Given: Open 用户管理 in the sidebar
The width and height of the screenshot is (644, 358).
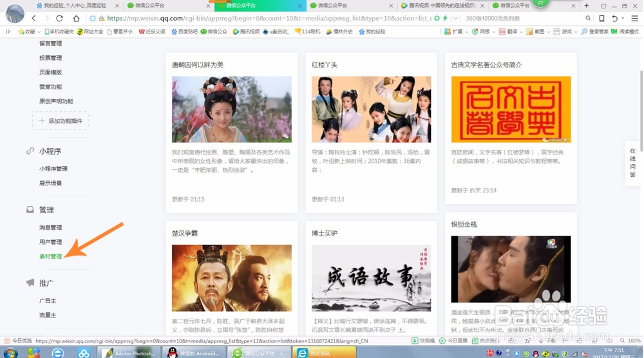Looking at the screenshot, I should tap(50, 242).
